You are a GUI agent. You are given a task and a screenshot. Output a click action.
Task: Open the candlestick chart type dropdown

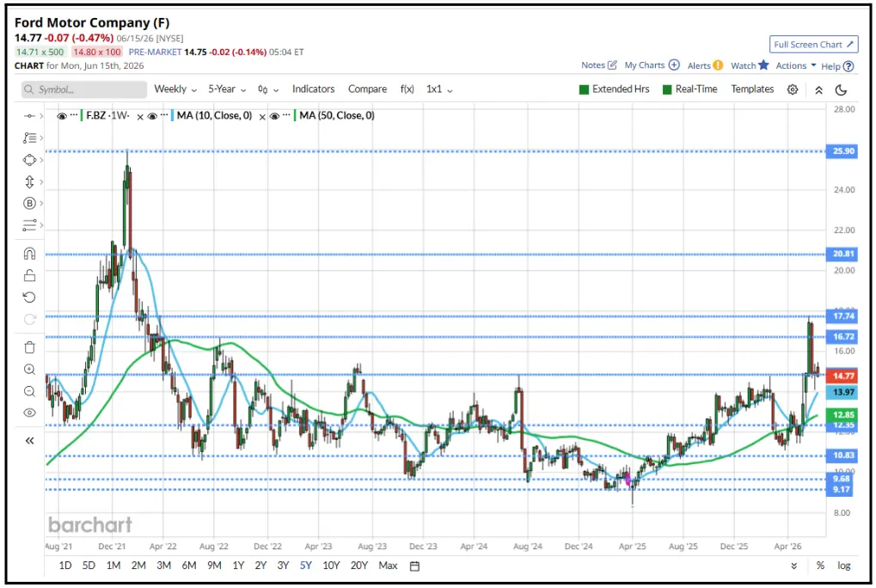pos(268,89)
